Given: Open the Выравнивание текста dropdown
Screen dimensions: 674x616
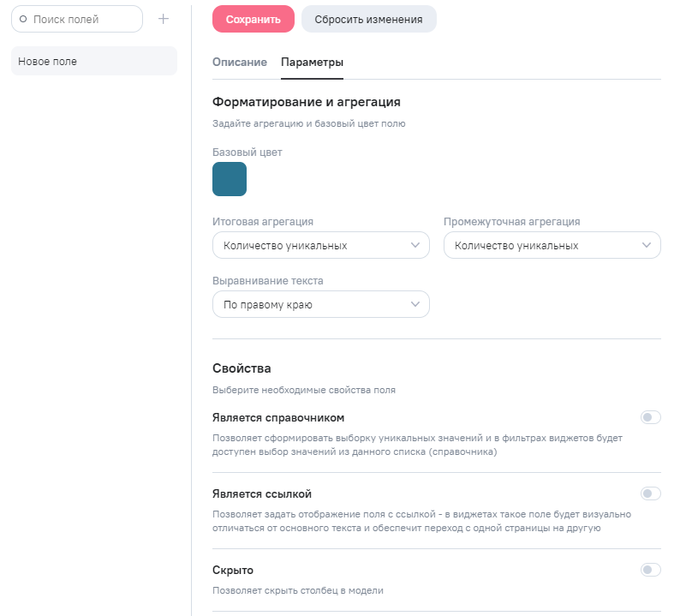Looking at the screenshot, I should point(320,304).
